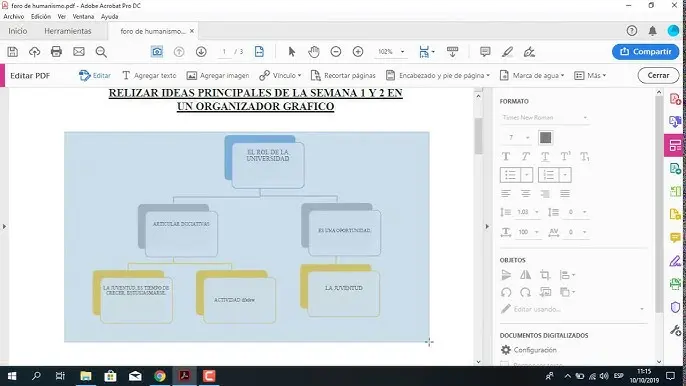Viewport: 686px width, 386px height.
Task: Open notifications bell icon
Action: (652, 31)
